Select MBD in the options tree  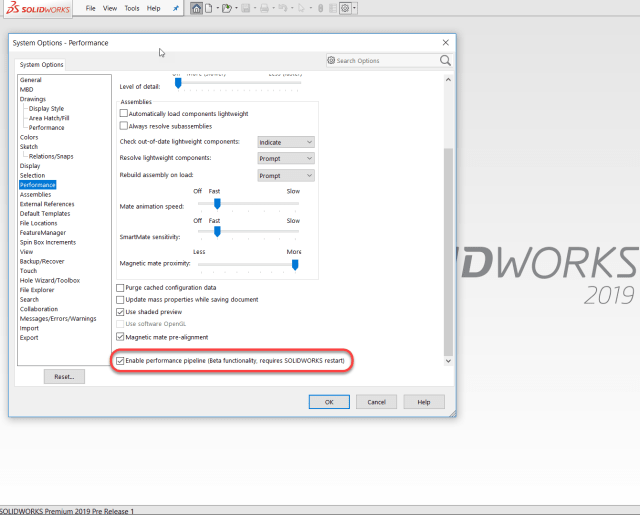[x=27, y=89]
